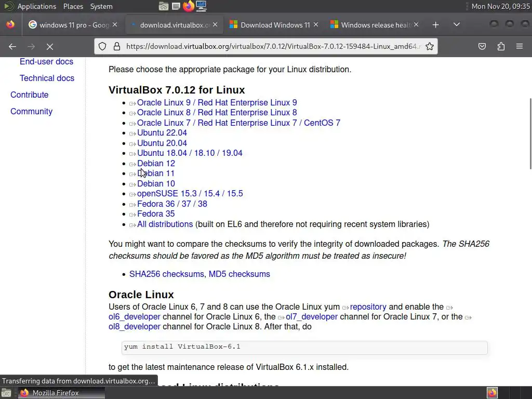
Task: Bookmark this page with the star icon
Action: 430,46
